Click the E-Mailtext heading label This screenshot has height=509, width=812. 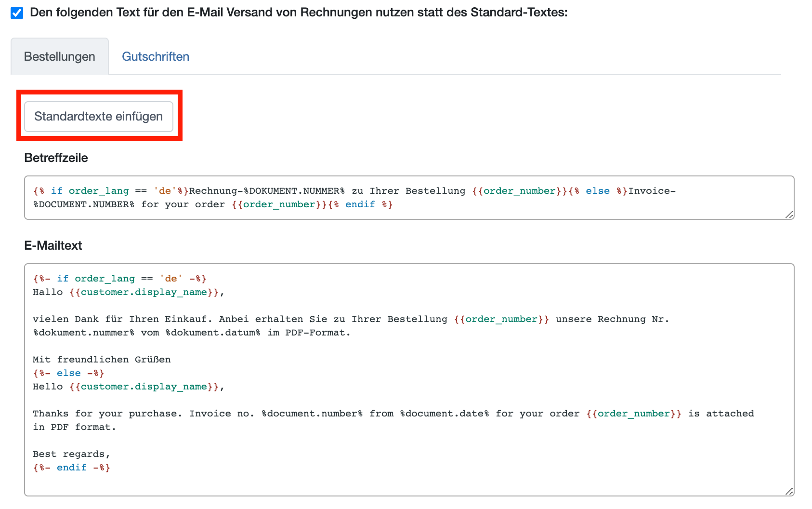tap(53, 246)
